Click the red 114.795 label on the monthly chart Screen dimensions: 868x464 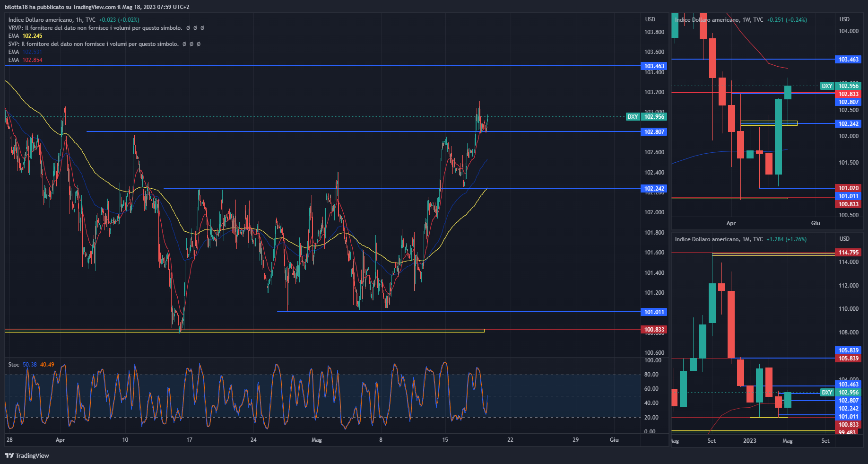tap(849, 253)
